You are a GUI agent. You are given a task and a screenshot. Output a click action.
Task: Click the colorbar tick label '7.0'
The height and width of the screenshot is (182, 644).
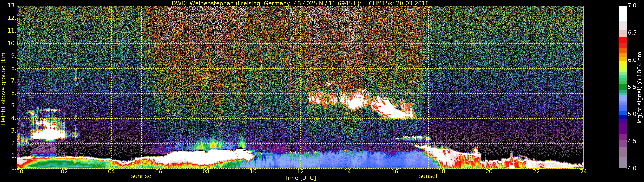[632, 6]
